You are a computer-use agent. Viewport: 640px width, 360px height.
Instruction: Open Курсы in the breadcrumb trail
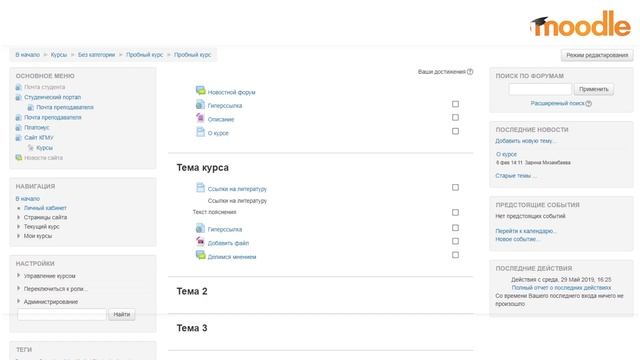[x=59, y=55]
